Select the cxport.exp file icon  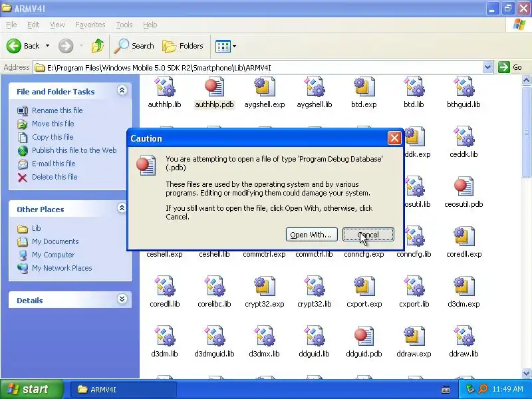364,287
